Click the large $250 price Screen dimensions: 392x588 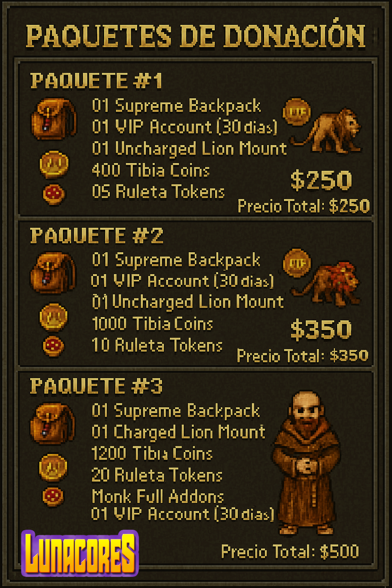[321, 180]
